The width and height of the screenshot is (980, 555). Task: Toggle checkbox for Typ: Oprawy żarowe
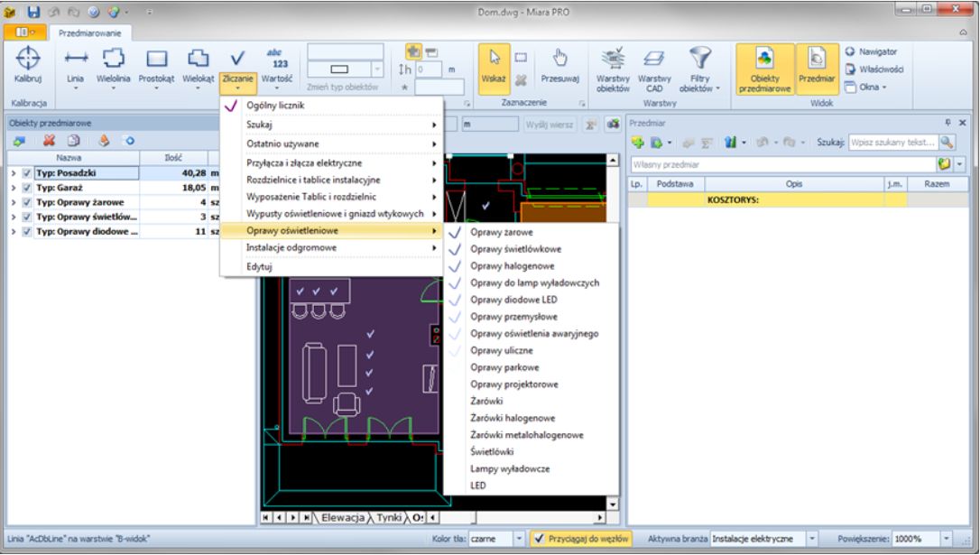point(27,202)
